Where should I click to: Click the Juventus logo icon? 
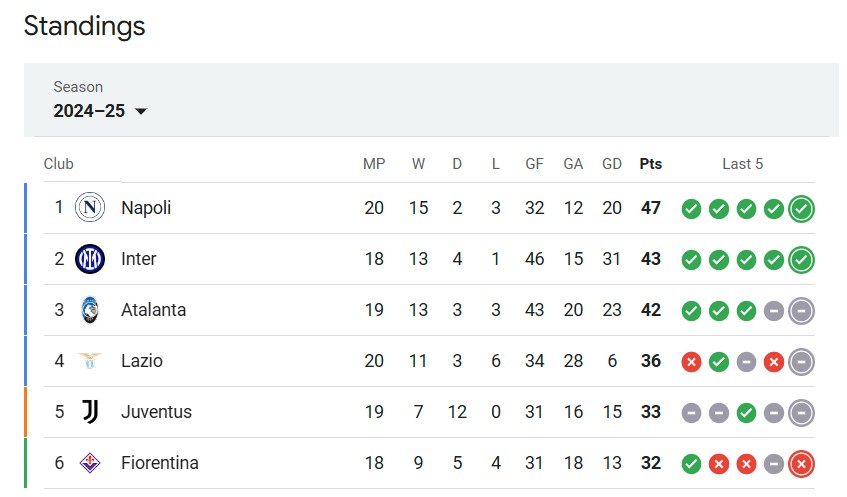(90, 412)
